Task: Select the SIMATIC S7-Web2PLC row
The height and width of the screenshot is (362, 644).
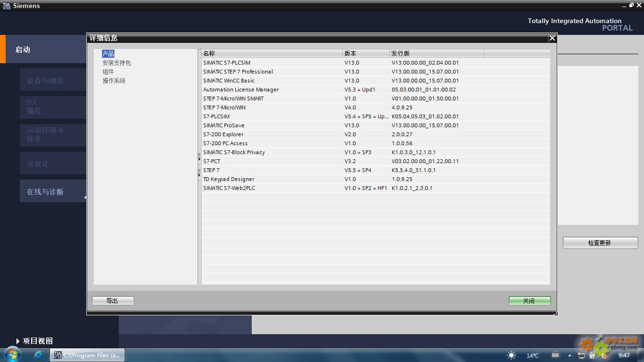Action: click(x=376, y=188)
